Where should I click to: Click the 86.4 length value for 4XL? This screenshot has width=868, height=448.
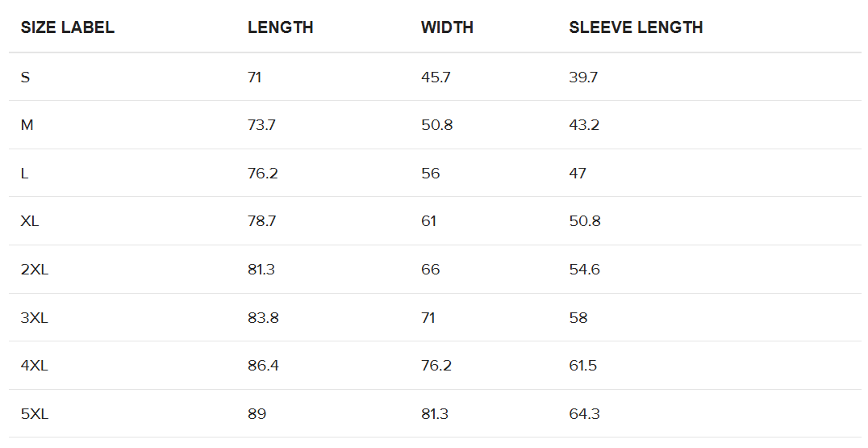tap(263, 366)
